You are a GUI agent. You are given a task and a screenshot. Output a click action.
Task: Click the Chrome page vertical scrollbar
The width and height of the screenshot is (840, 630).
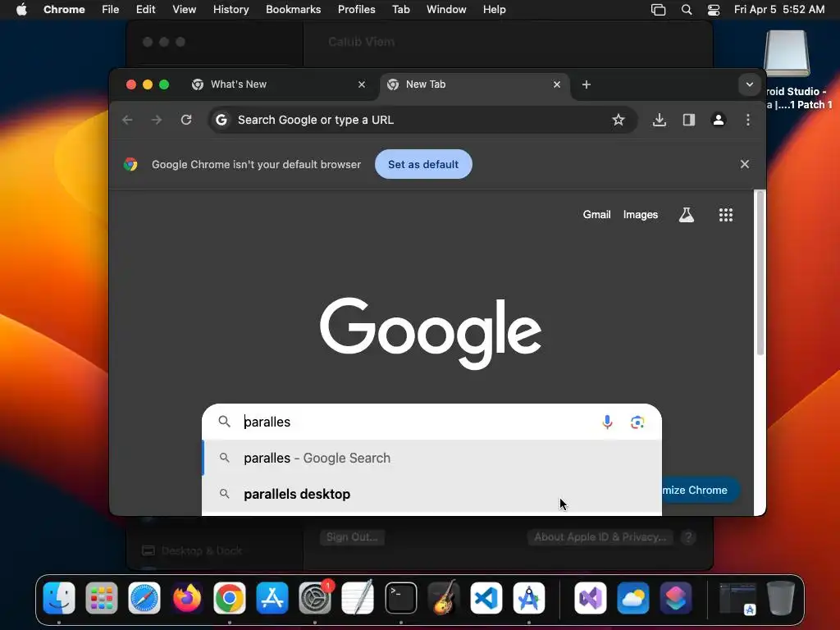pyautogui.click(x=760, y=273)
